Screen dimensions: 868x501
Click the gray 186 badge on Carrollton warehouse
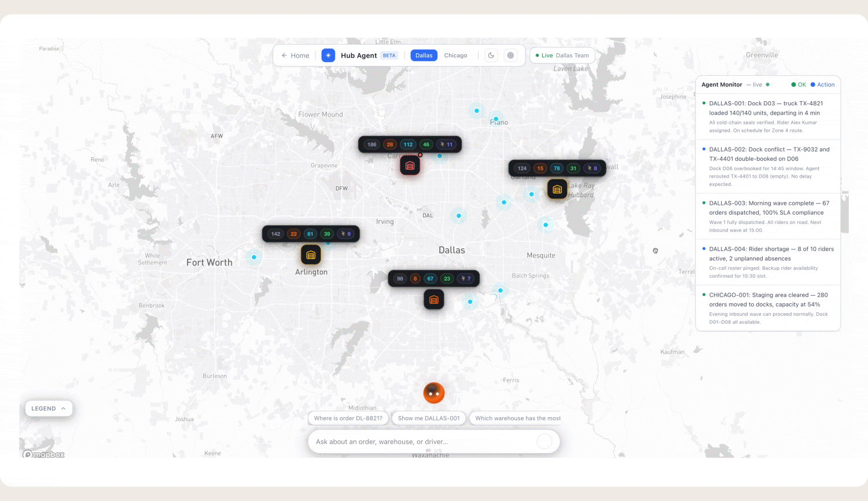point(372,145)
